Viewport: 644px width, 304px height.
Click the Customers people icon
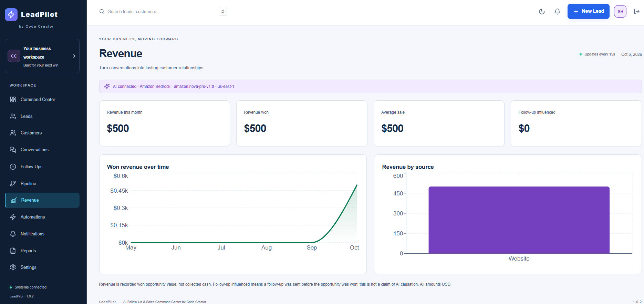13,133
